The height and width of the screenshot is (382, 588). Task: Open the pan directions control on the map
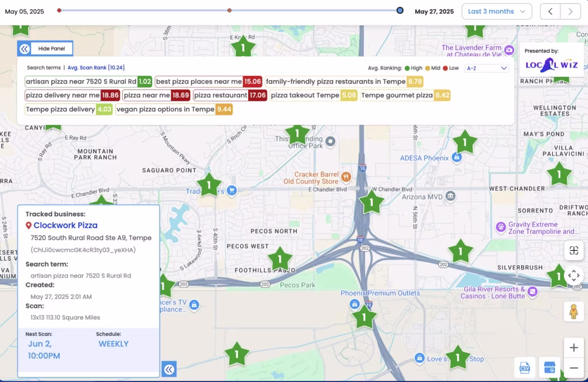[574, 275]
